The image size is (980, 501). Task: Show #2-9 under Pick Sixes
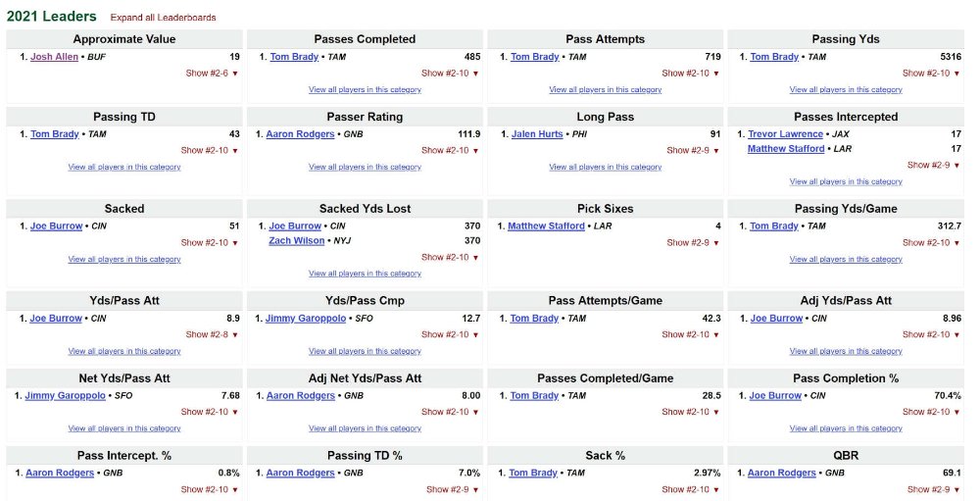pyautogui.click(x=693, y=243)
